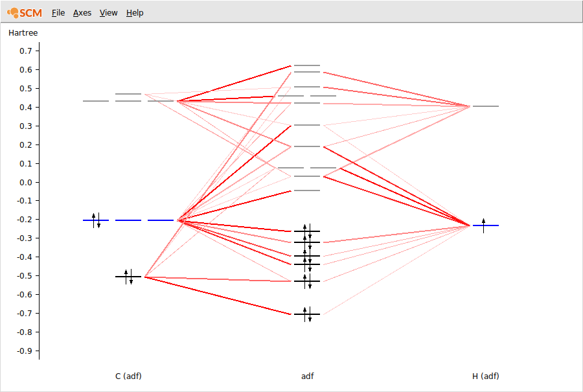Image resolution: width=583 pixels, height=392 pixels.
Task: Click the topmost gray virtual level in adf column
Action: (306, 65)
